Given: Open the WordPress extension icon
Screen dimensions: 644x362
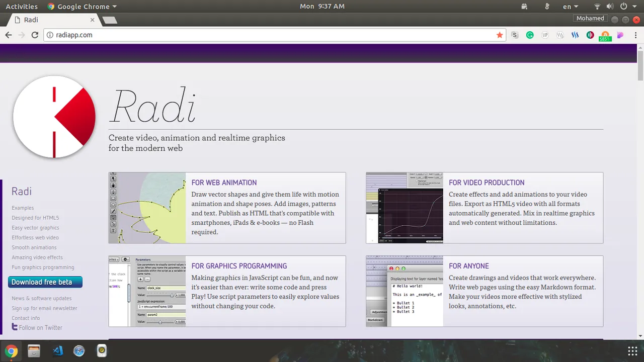Looking at the screenshot, I should tap(560, 35).
